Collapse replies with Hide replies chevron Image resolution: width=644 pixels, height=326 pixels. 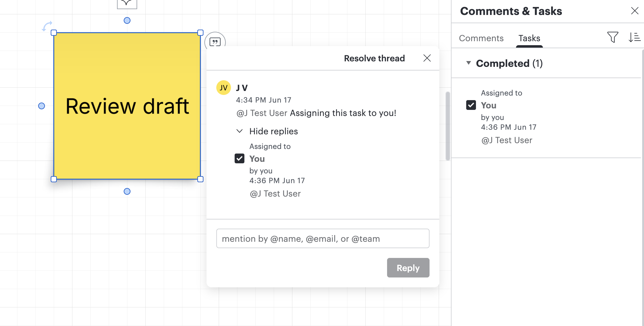(240, 131)
